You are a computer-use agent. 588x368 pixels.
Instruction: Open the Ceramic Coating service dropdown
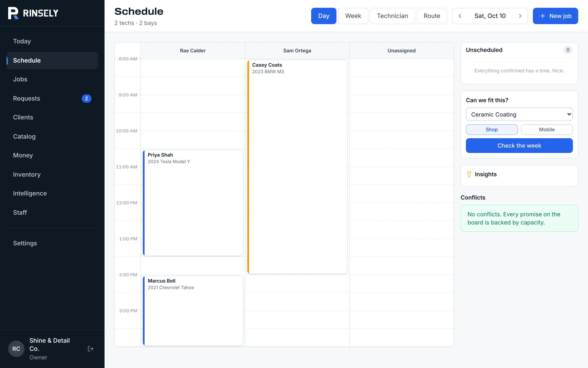pyautogui.click(x=519, y=114)
